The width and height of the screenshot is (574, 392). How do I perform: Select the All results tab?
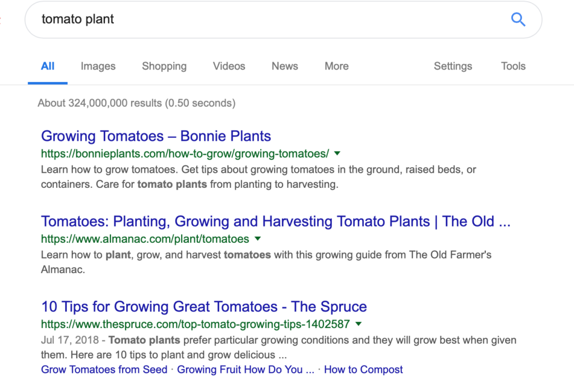(48, 66)
